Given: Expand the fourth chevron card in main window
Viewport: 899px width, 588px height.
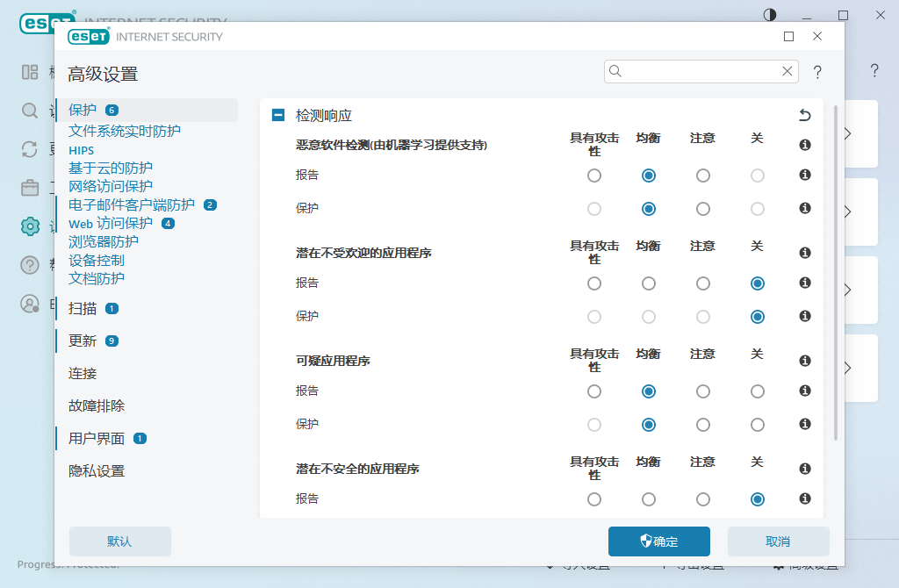Looking at the screenshot, I should (849, 368).
